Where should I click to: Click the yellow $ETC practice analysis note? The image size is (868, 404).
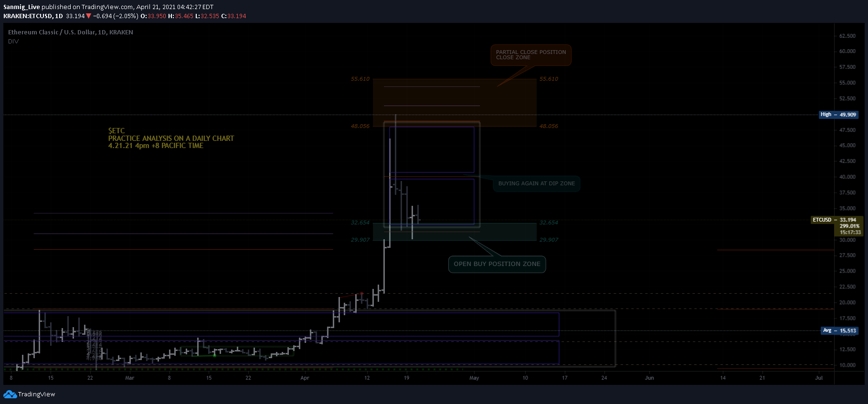point(171,138)
